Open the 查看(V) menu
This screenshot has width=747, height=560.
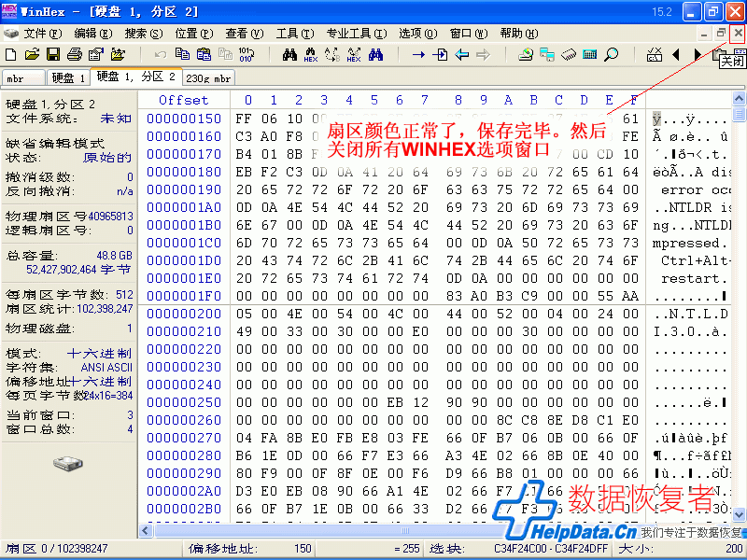pos(245,34)
